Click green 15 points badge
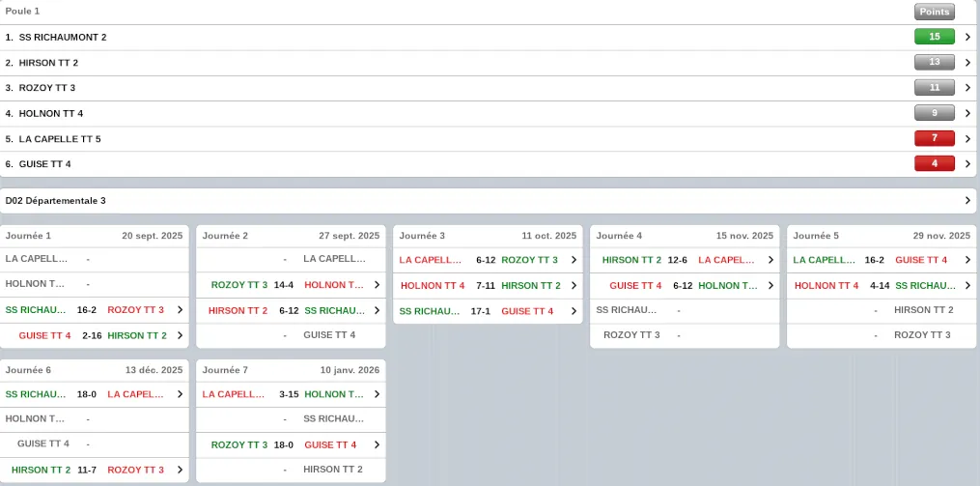The image size is (980, 486). [x=934, y=38]
